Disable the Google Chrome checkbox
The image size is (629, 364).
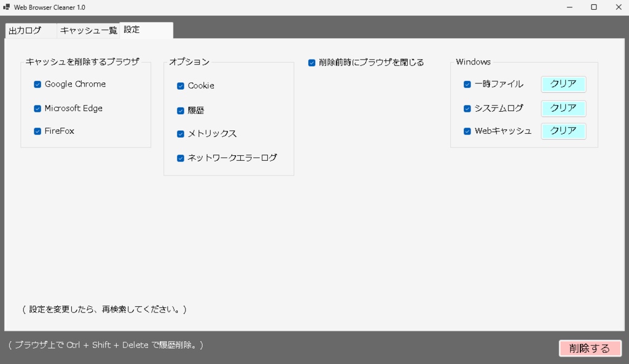(x=37, y=84)
